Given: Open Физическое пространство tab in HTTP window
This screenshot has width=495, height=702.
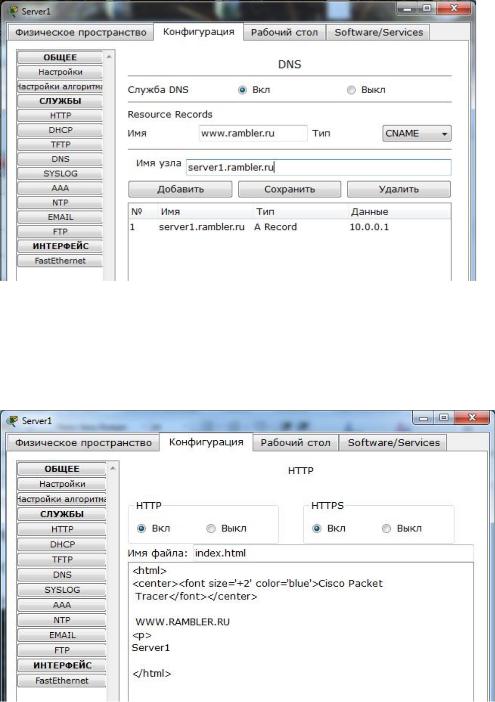Looking at the screenshot, I should pyautogui.click(x=83, y=442).
